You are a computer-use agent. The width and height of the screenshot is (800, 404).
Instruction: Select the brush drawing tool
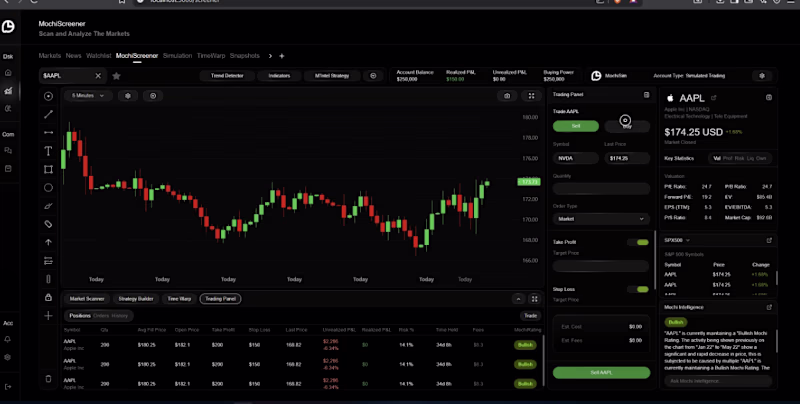point(48,206)
